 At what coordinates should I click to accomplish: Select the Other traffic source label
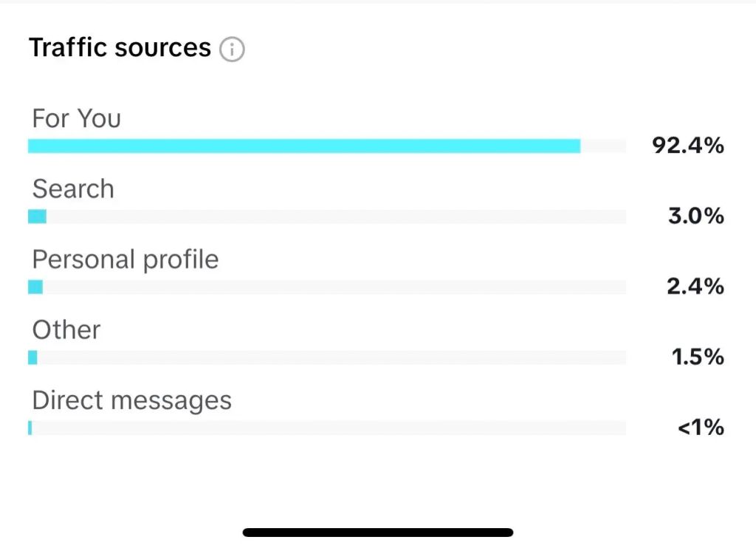pyautogui.click(x=66, y=329)
